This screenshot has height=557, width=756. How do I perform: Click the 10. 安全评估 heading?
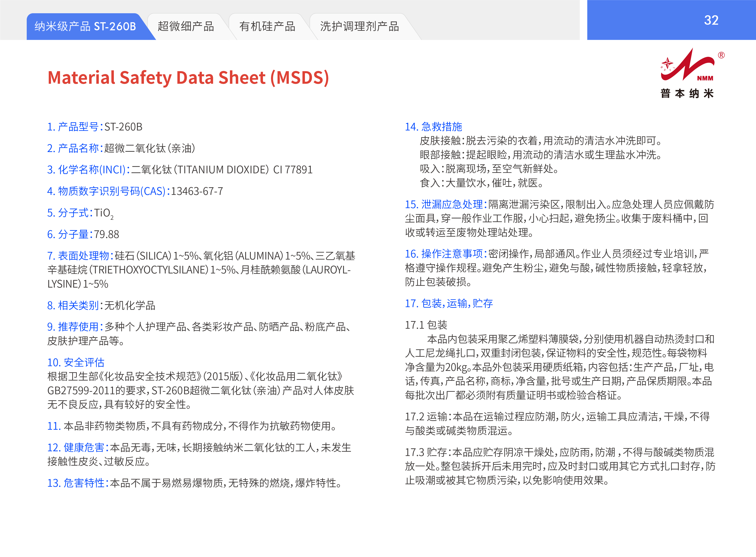(76, 362)
